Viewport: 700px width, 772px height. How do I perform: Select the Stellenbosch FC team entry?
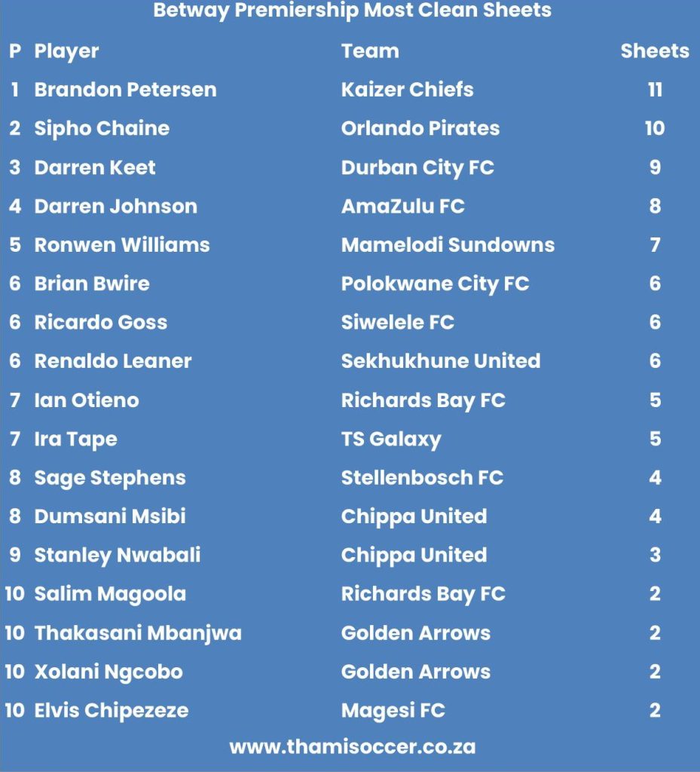click(x=422, y=478)
